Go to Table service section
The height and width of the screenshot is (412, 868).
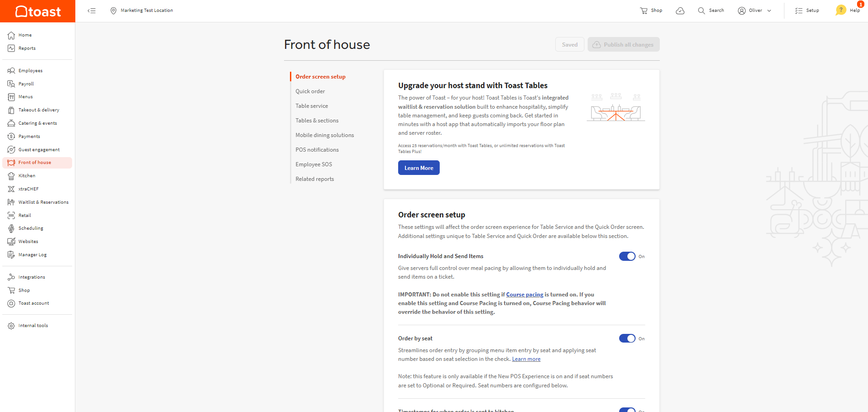tap(311, 106)
